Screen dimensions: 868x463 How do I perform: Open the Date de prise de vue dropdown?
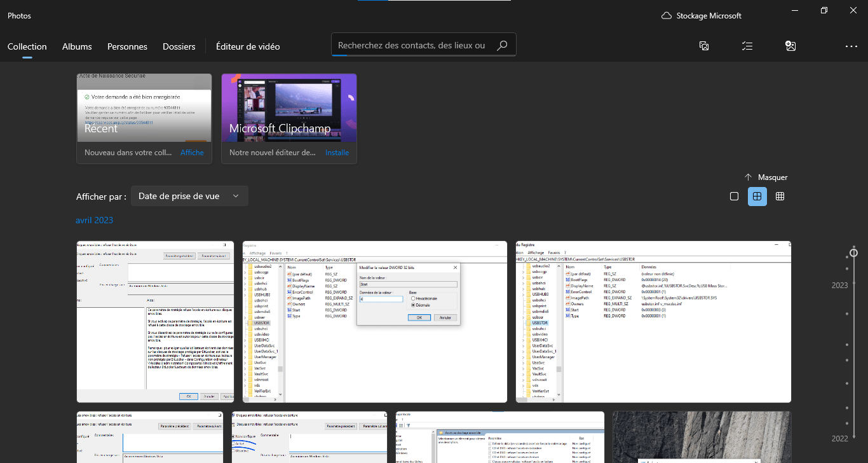(189, 196)
